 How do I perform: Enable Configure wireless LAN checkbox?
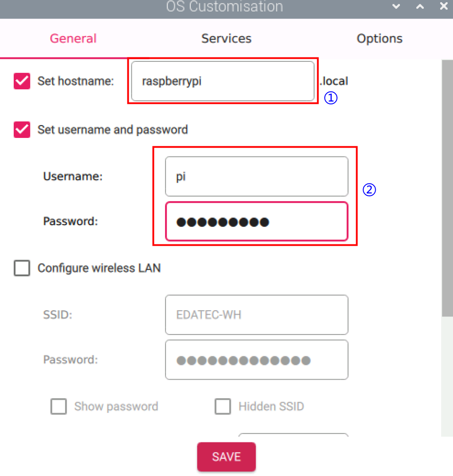[22, 268]
